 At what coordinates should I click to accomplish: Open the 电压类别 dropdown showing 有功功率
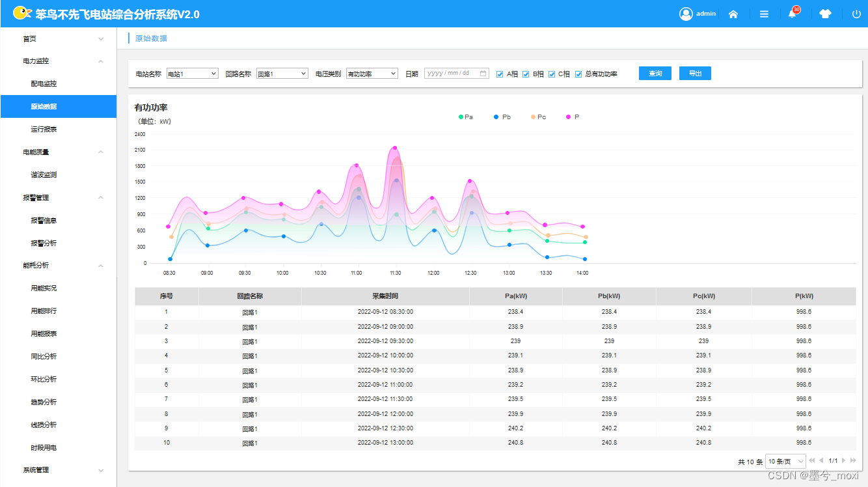[x=372, y=74]
